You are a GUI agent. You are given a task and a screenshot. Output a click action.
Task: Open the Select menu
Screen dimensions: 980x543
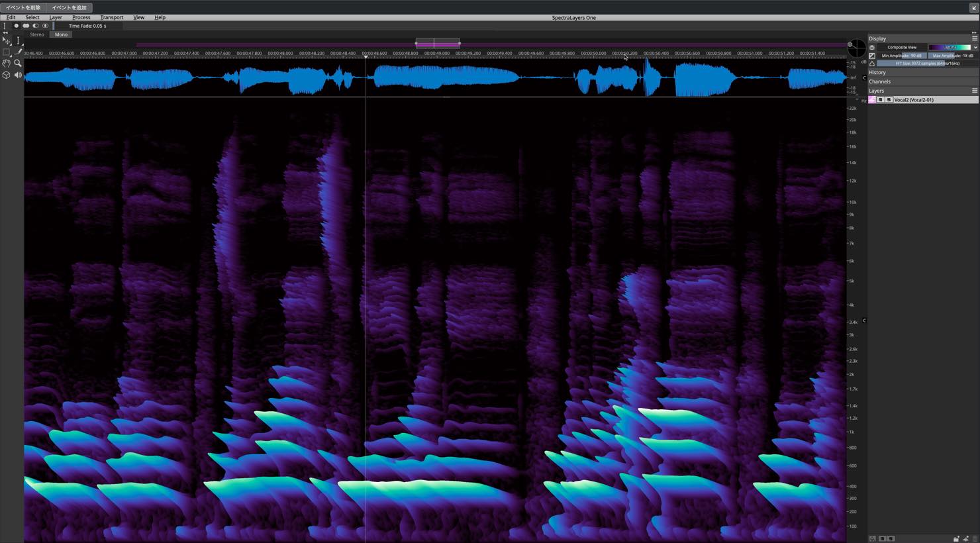[32, 17]
